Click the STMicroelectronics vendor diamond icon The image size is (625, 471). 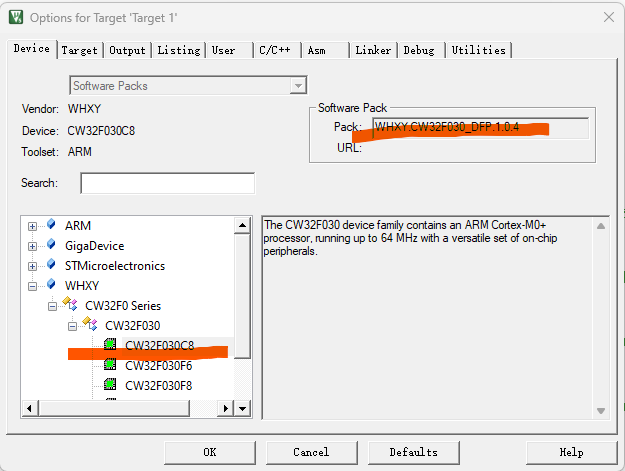(51, 264)
